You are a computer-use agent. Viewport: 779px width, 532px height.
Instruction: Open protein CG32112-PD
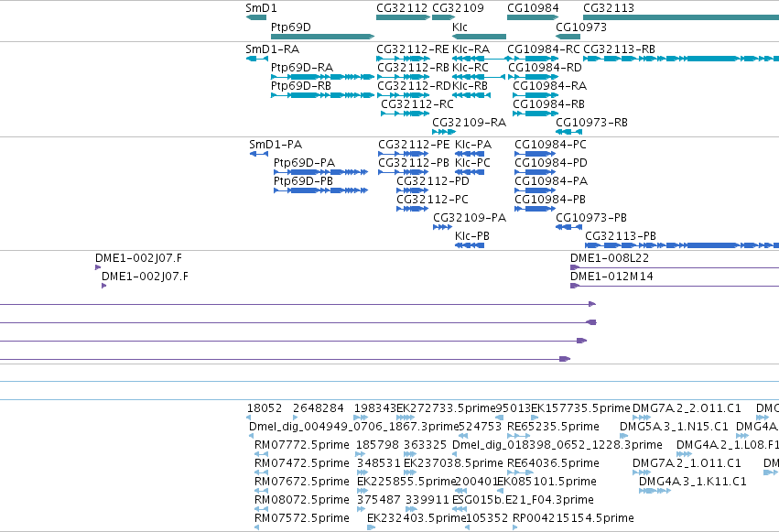click(412, 190)
